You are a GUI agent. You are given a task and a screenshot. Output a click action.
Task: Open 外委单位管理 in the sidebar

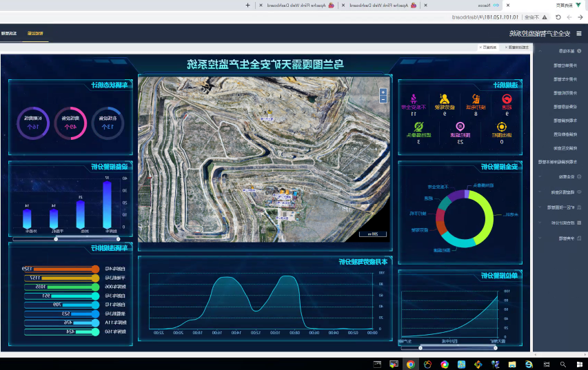565,65
